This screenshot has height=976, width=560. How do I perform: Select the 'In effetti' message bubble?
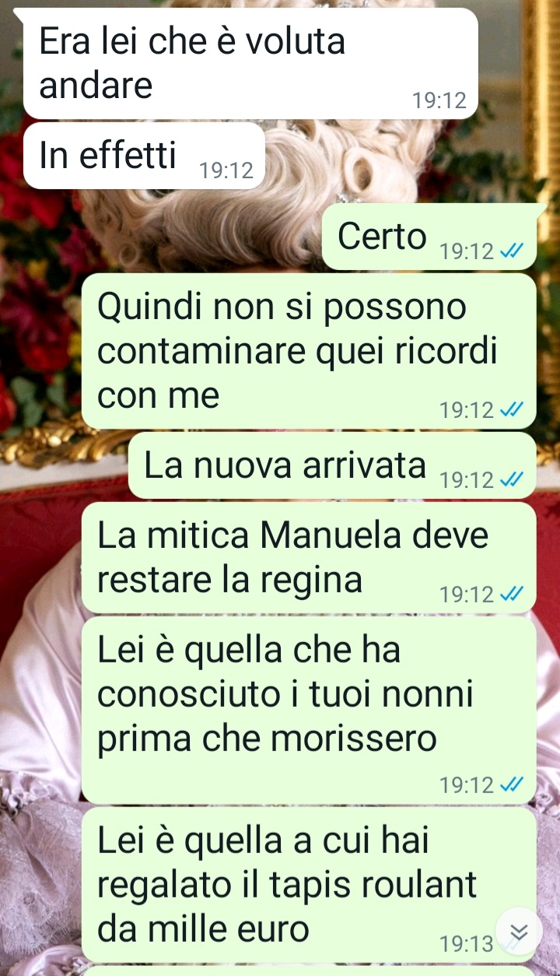click(x=145, y=156)
